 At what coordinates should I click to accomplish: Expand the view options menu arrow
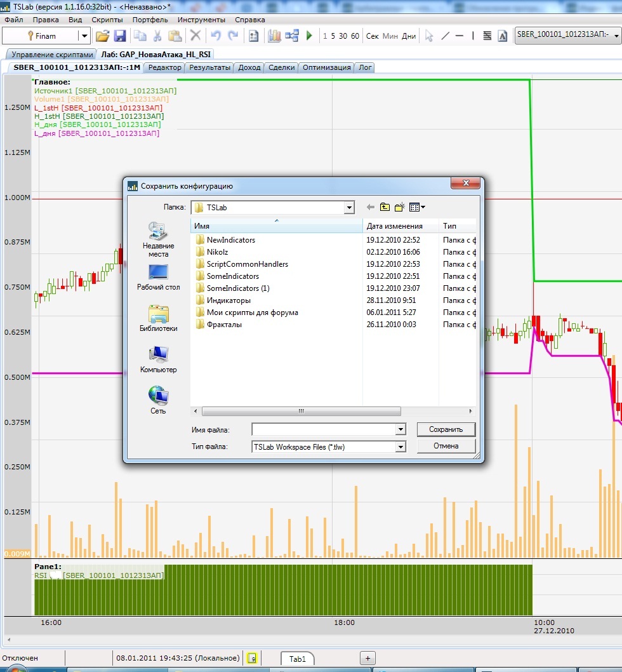pos(423,207)
